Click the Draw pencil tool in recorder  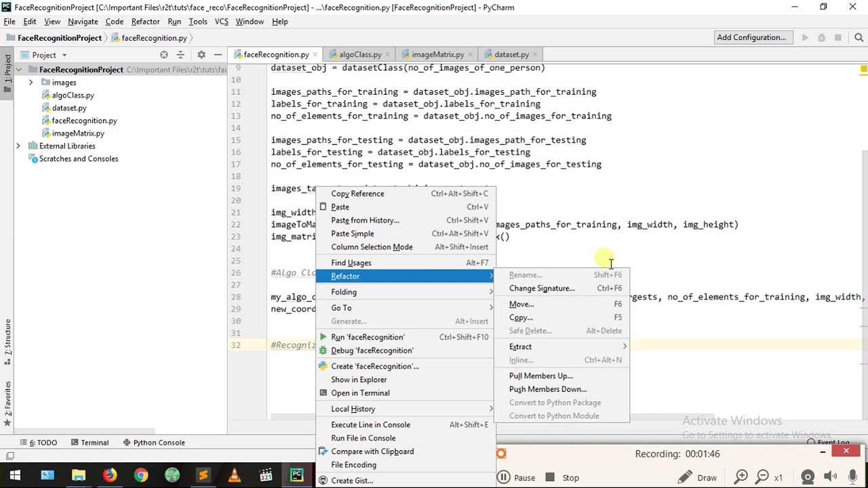(x=697, y=478)
